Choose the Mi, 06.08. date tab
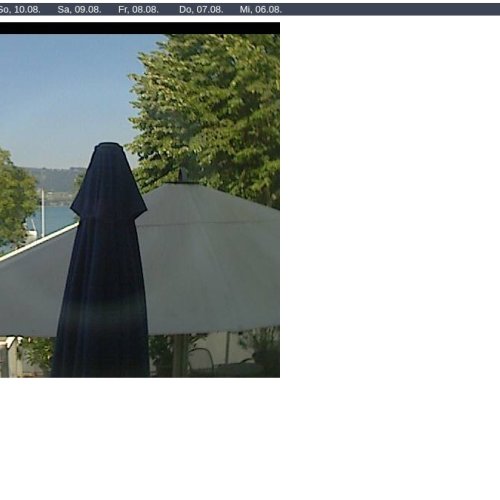 (x=261, y=10)
